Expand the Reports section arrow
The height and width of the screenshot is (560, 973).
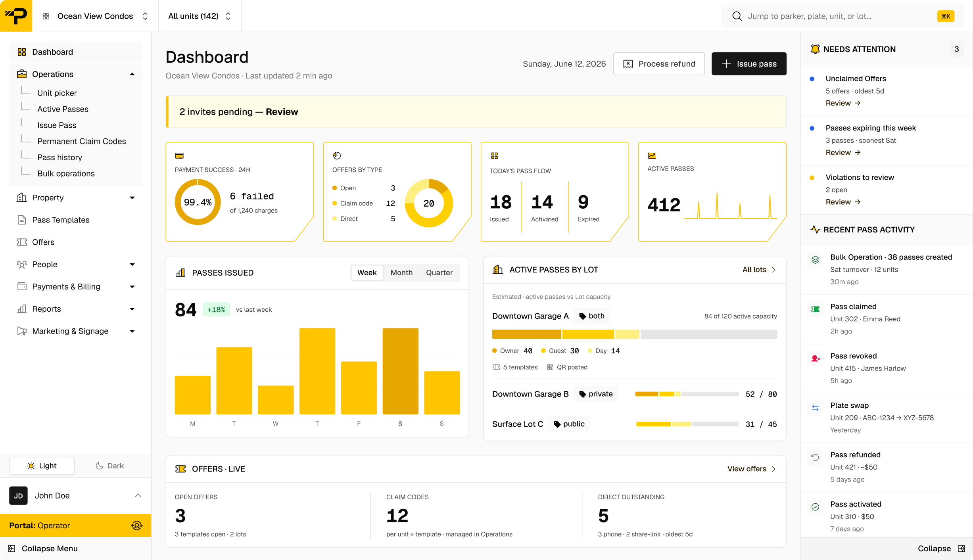(x=132, y=309)
